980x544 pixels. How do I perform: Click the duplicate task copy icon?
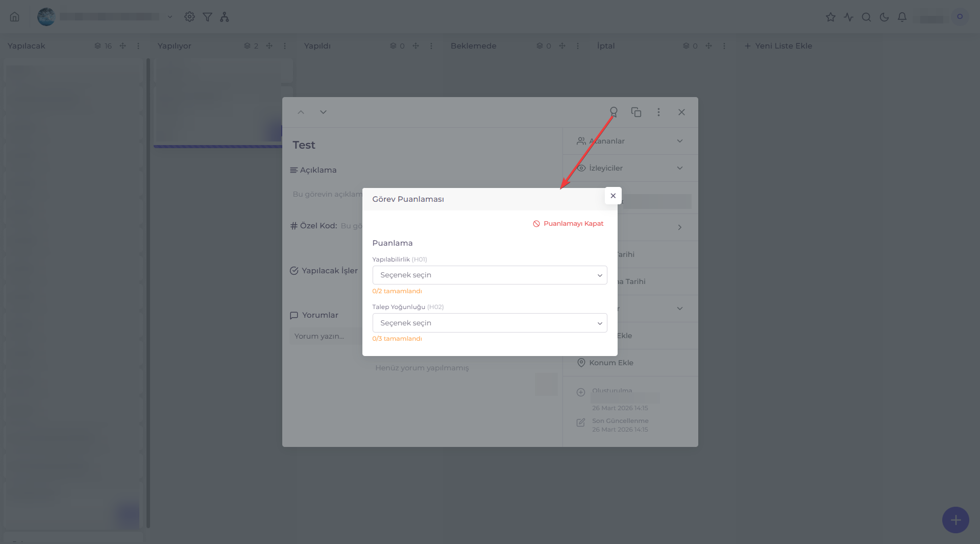[x=636, y=112]
